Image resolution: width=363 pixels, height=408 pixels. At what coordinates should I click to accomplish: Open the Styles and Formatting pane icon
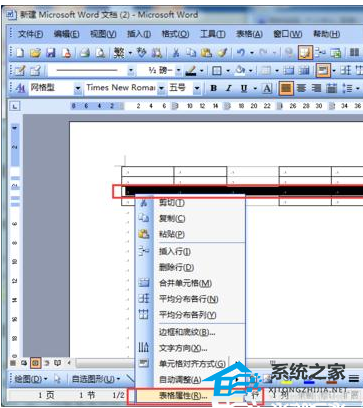point(20,88)
